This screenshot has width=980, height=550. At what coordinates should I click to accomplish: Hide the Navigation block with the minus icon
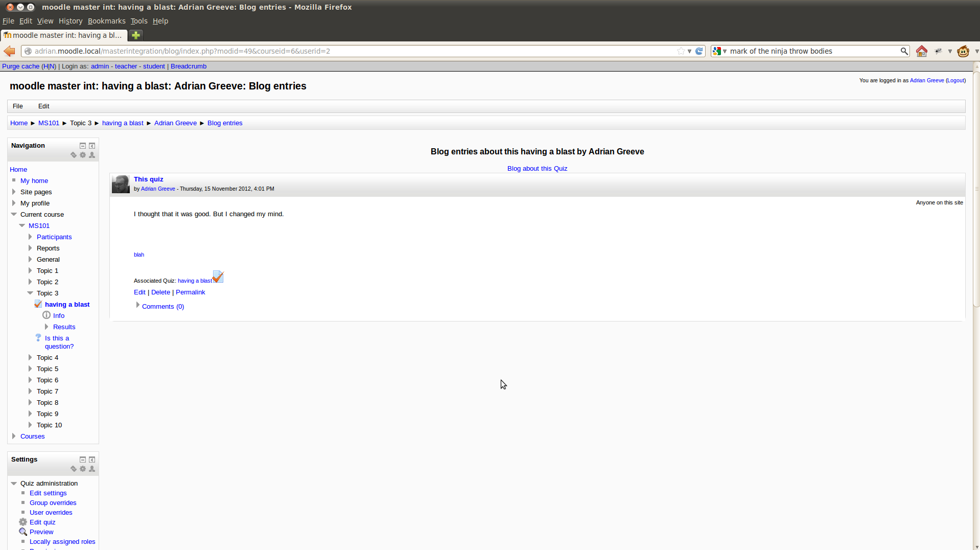(83, 146)
